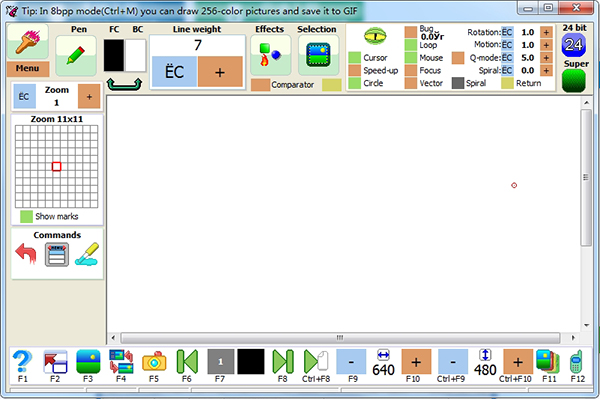Decrease Motion using its blue EC button
Image resolution: width=600 pixels, height=399 pixels.
point(507,45)
